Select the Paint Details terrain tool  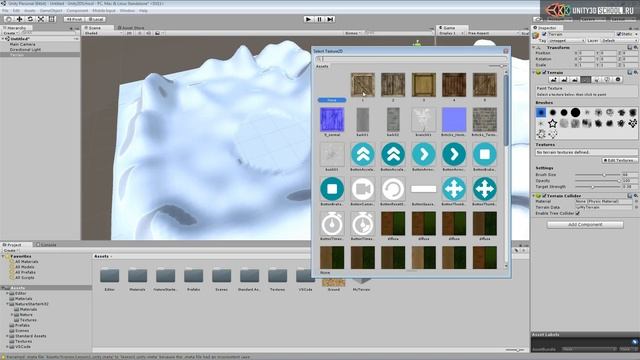tap(607, 80)
